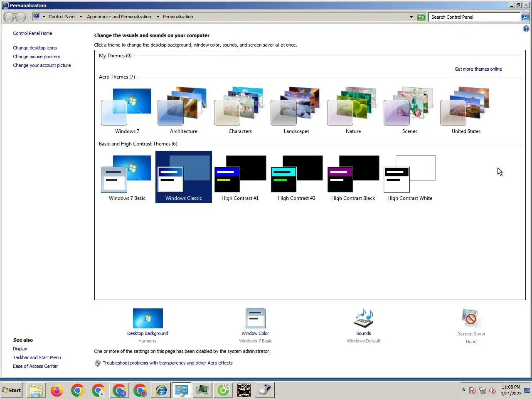Viewport: 532px width, 399px height.
Task: Click the Control Panel icon in address bar
Action: click(36, 16)
